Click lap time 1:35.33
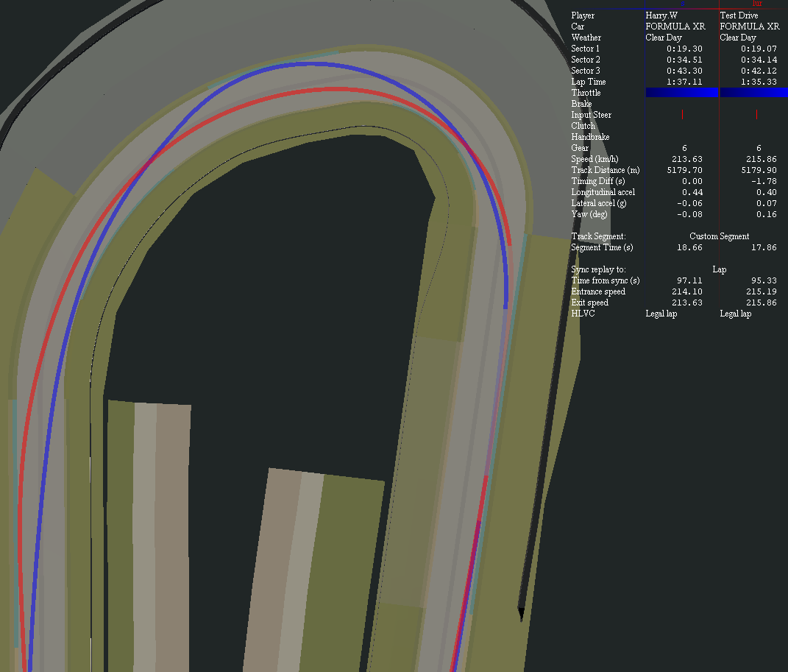The image size is (788, 672). click(x=759, y=82)
